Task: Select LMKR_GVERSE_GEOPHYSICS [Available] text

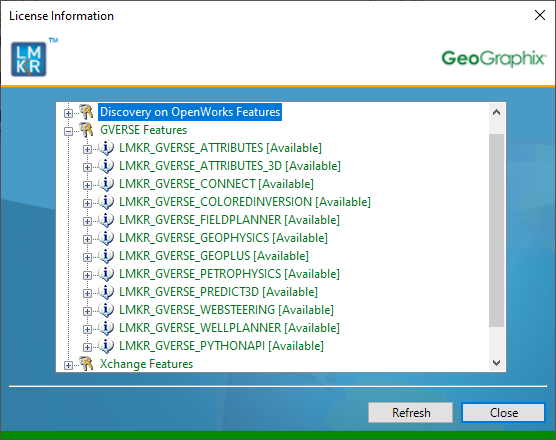Action: pos(223,238)
